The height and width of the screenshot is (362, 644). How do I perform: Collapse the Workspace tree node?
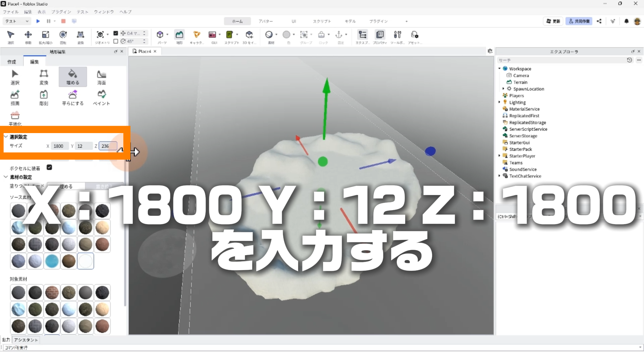point(499,68)
